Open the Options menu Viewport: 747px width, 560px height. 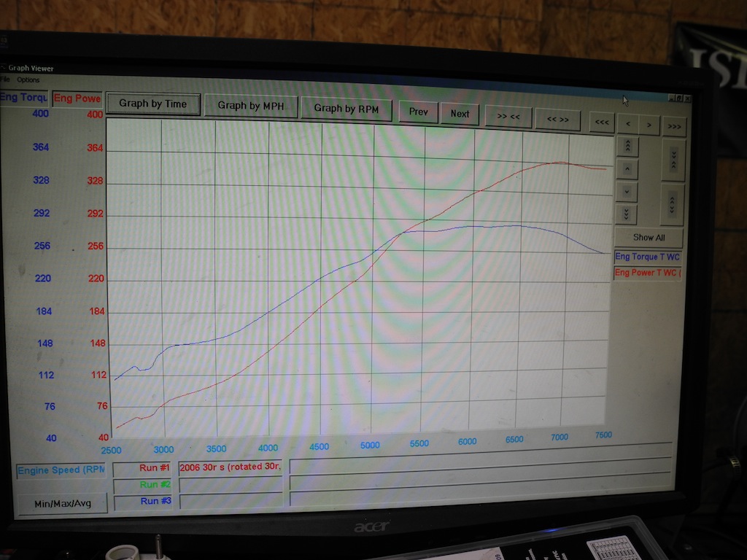pos(28,80)
